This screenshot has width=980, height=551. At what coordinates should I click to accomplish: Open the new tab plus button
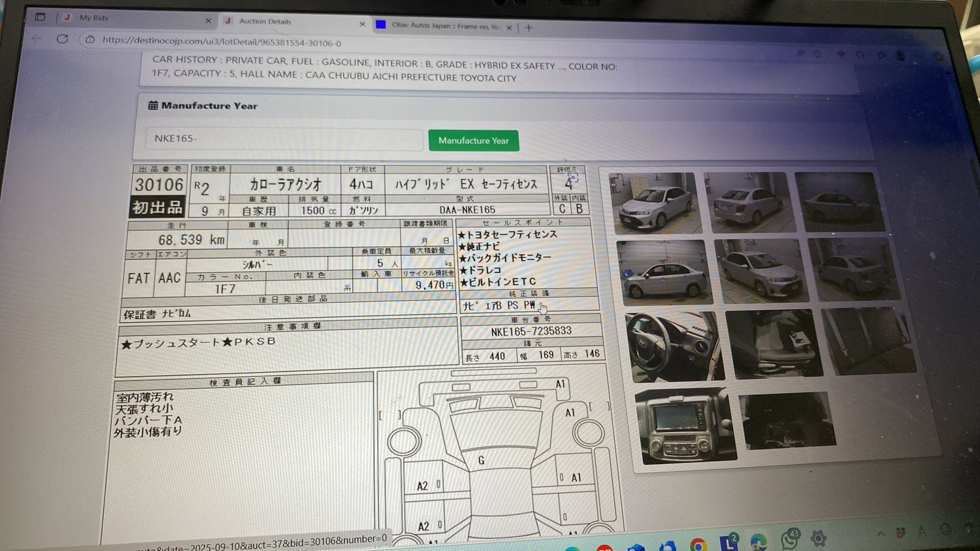pos(529,28)
